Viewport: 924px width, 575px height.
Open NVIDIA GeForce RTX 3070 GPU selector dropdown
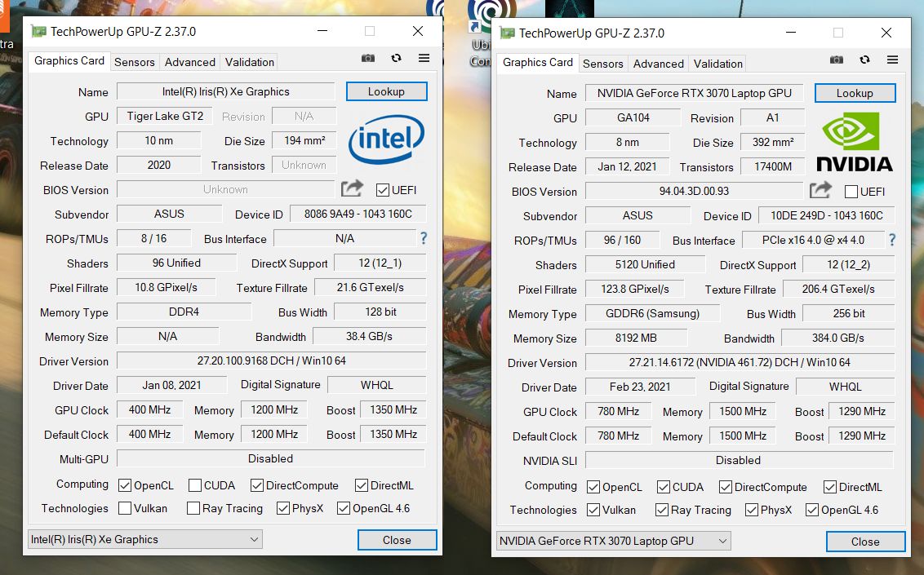pos(614,541)
